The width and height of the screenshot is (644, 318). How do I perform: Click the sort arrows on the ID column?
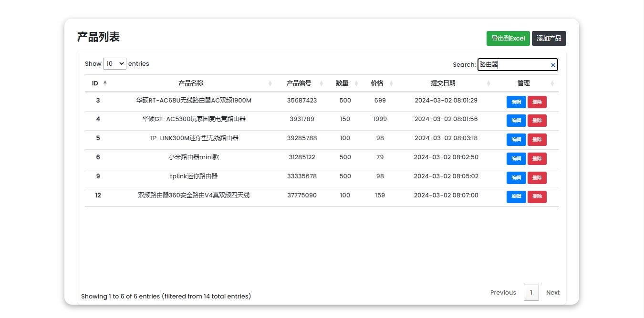(x=105, y=83)
